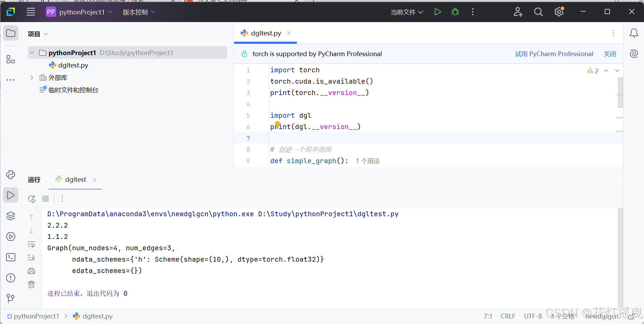Go to previous highlighted problem arrow
Screen dimensions: 644x324
click(x=606, y=71)
